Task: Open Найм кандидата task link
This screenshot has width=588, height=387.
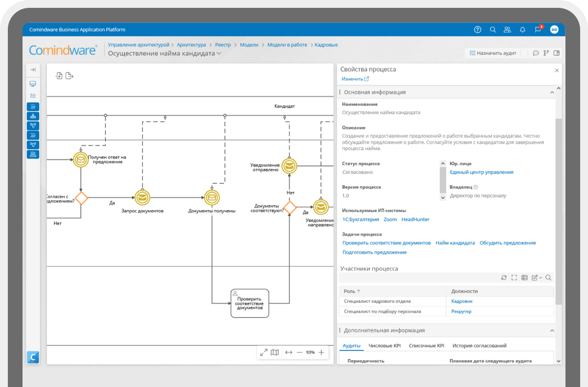Action: 455,243
